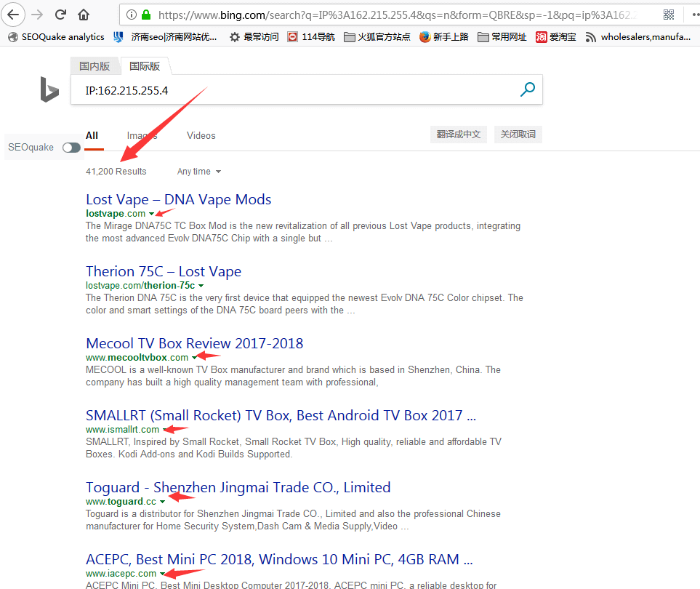Go back with the browser back arrow
The image size is (700, 589).
tap(13, 15)
